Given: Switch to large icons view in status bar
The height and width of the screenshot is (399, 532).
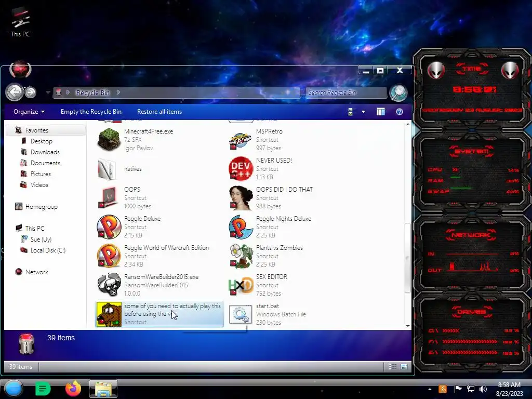Looking at the screenshot, I should (x=404, y=366).
